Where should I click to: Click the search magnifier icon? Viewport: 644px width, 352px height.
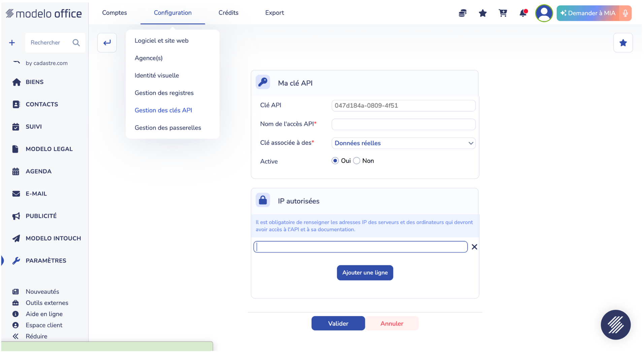(76, 42)
